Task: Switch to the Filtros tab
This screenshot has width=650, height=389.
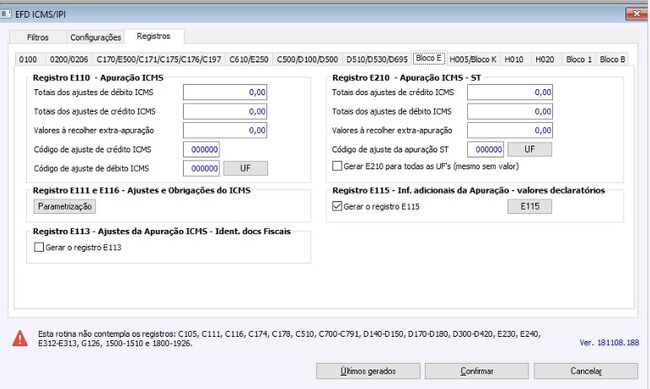Action: 38,37
